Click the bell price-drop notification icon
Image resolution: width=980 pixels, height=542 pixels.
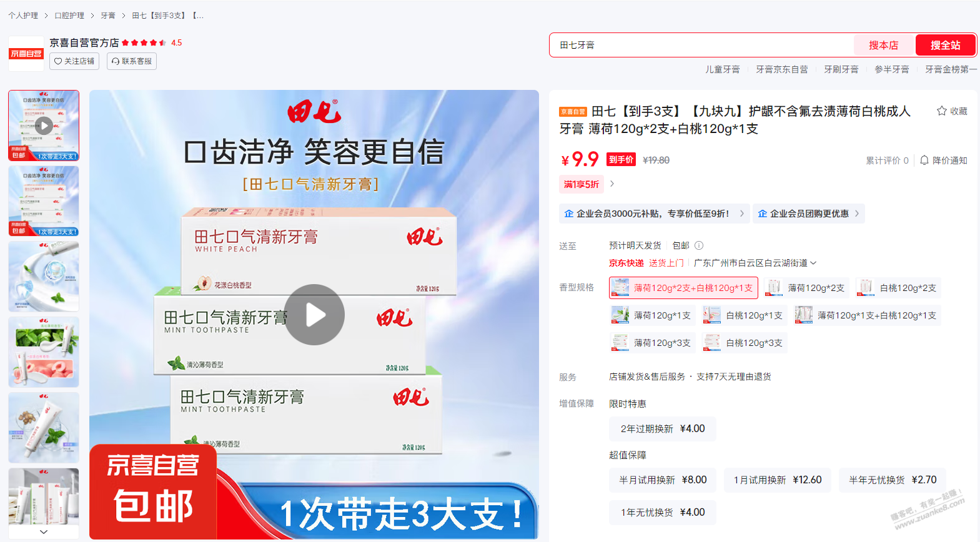click(x=924, y=160)
